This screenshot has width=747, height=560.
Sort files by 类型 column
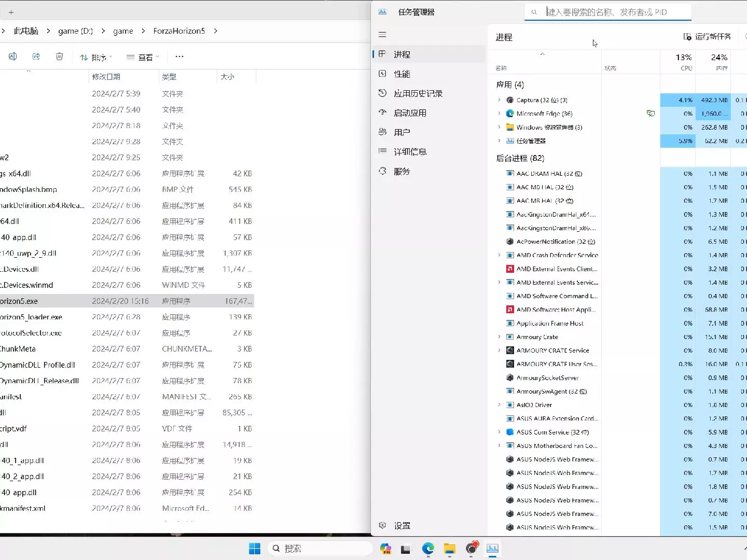pyautogui.click(x=187, y=77)
